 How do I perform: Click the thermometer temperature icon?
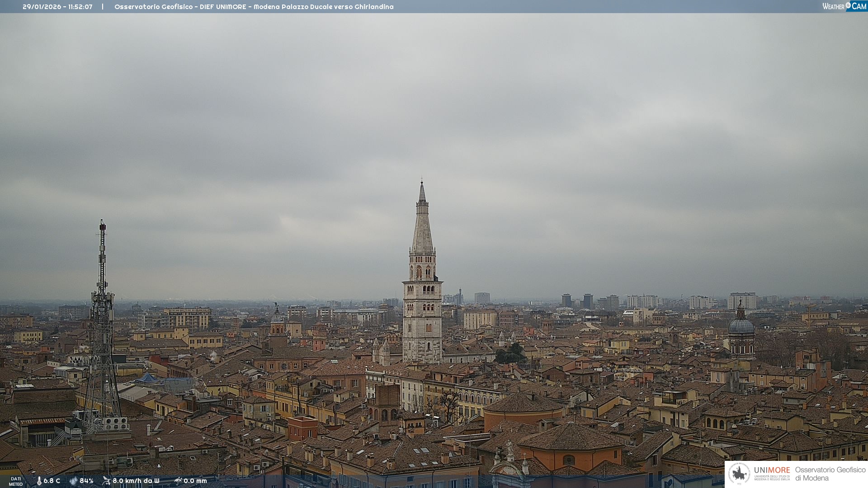[39, 481]
